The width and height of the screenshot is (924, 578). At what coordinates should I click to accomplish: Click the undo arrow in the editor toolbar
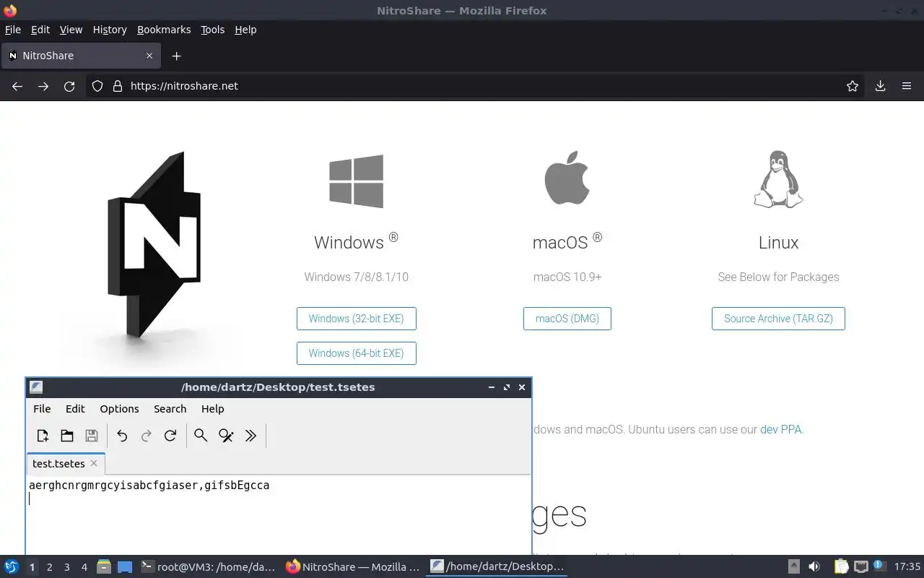122,436
